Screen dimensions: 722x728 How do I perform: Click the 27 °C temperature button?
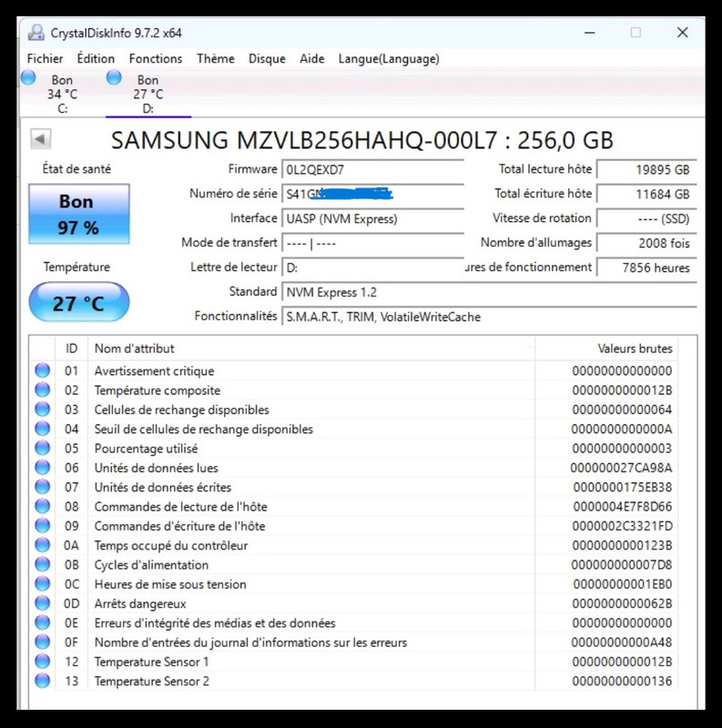pos(79,302)
